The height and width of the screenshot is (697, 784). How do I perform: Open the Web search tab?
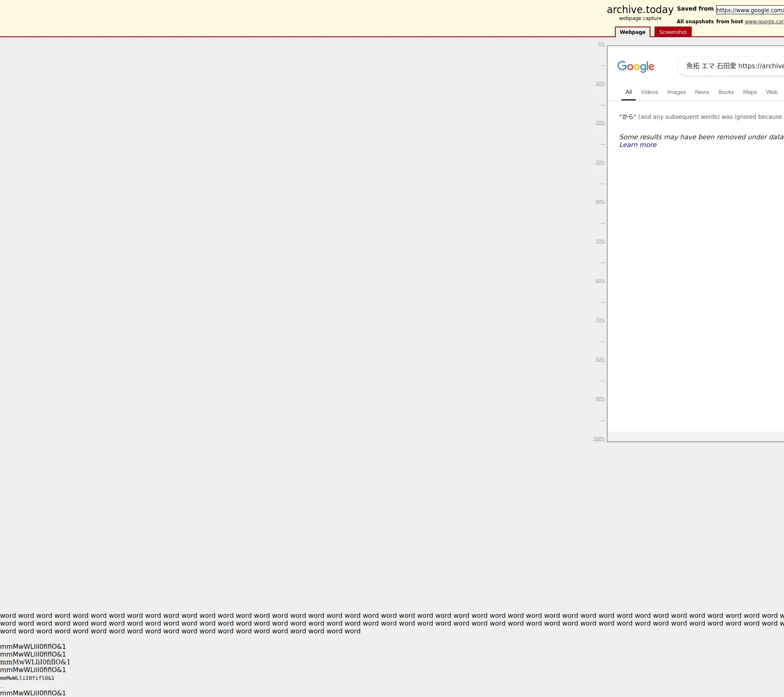771,92
